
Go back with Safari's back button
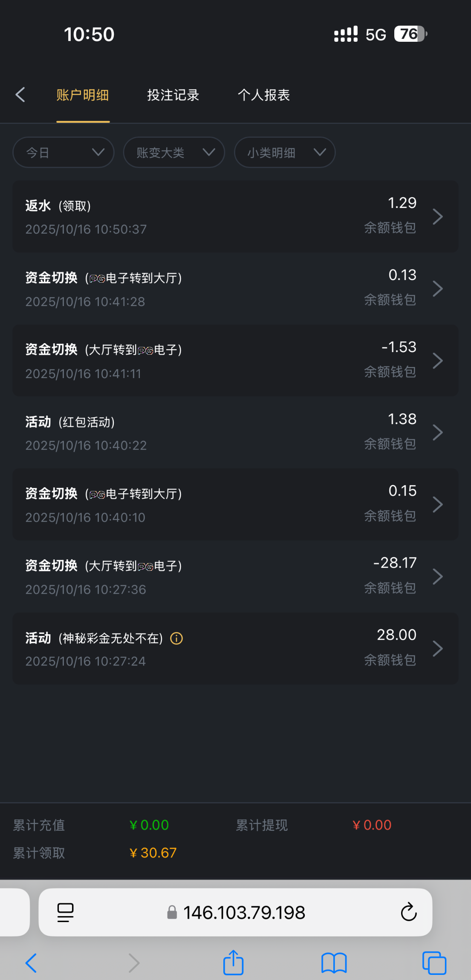pyautogui.click(x=31, y=963)
